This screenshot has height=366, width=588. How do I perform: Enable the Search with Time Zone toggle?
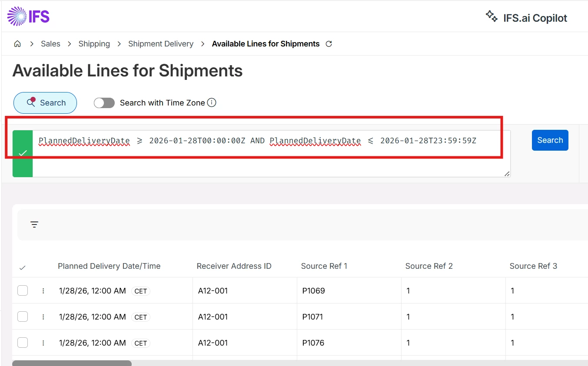pyautogui.click(x=104, y=103)
